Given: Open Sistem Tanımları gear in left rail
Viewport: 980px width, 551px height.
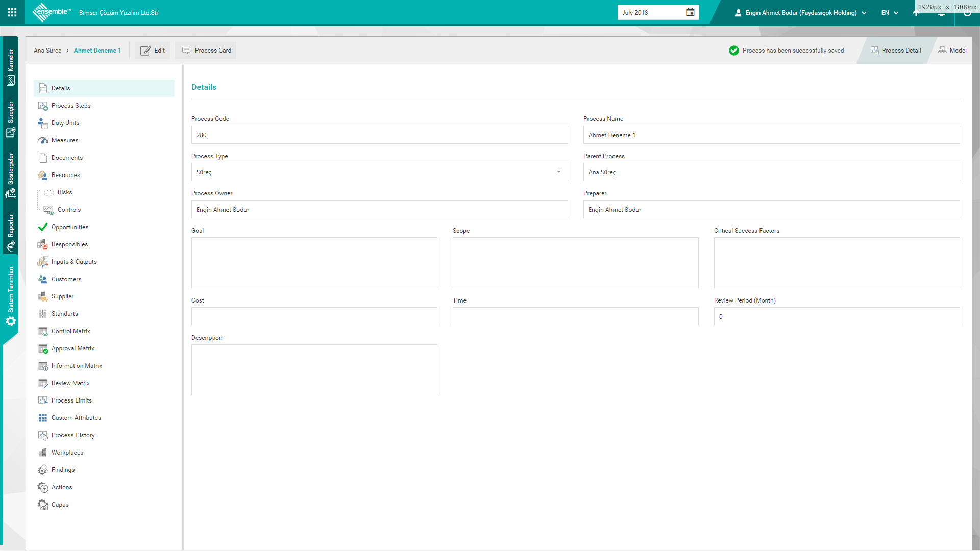Looking at the screenshot, I should point(11,321).
